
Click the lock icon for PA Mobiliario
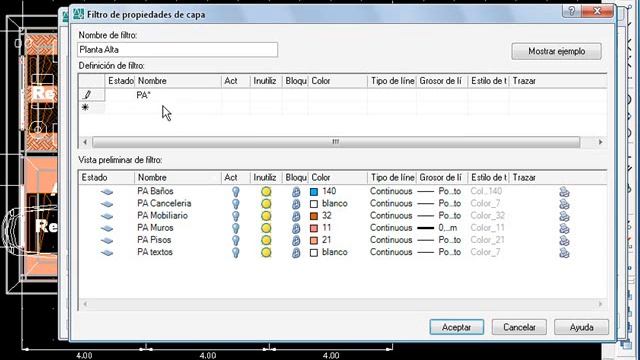pyautogui.click(x=296, y=216)
